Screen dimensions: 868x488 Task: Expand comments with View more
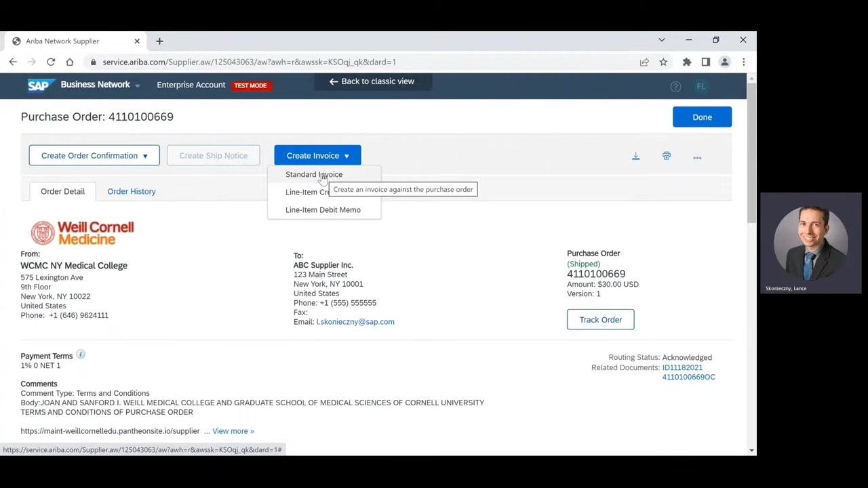click(233, 431)
